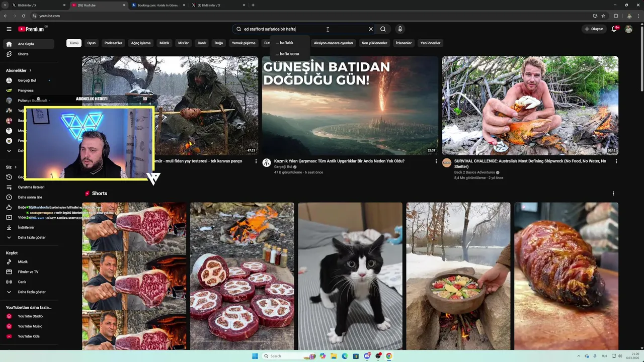Open Filmler ve TV in sidebar

click(x=29, y=272)
